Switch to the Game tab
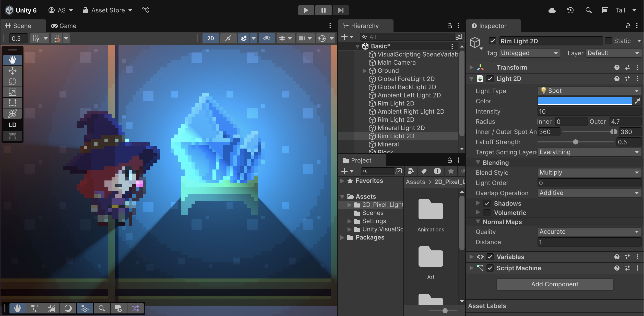This screenshot has height=316, width=644. [x=64, y=26]
